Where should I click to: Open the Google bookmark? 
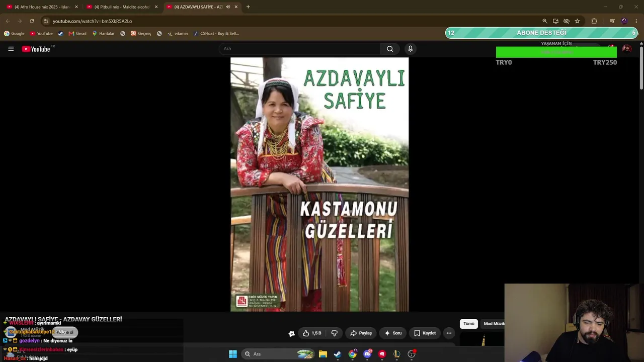14,34
